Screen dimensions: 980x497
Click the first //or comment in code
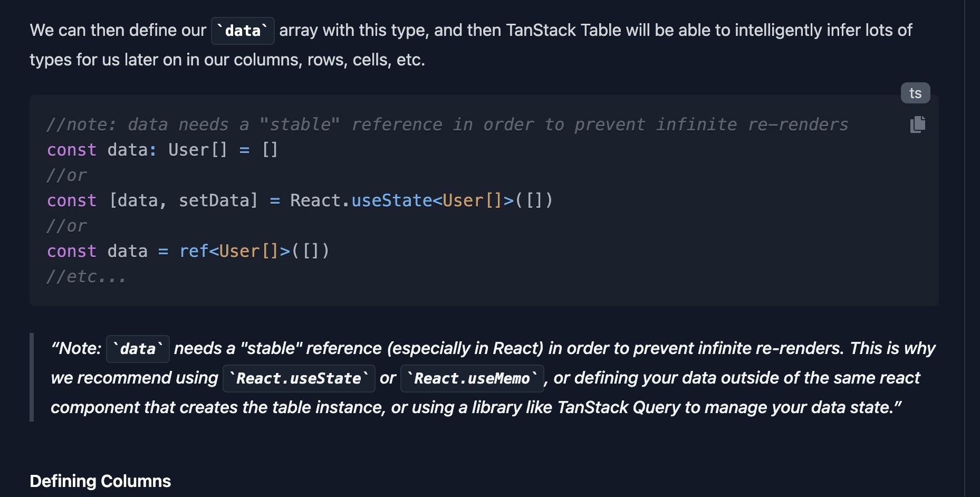(x=67, y=175)
